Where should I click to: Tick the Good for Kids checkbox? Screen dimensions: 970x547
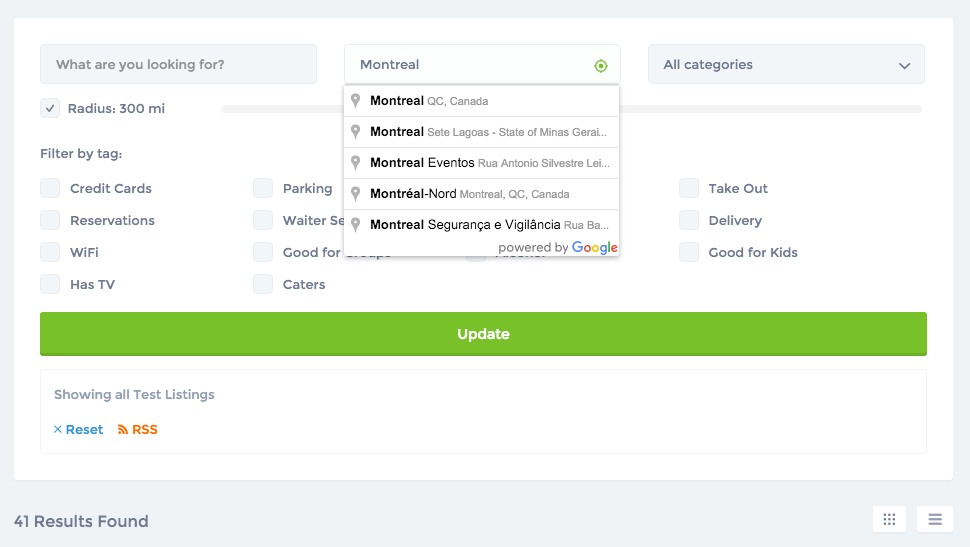[689, 252]
